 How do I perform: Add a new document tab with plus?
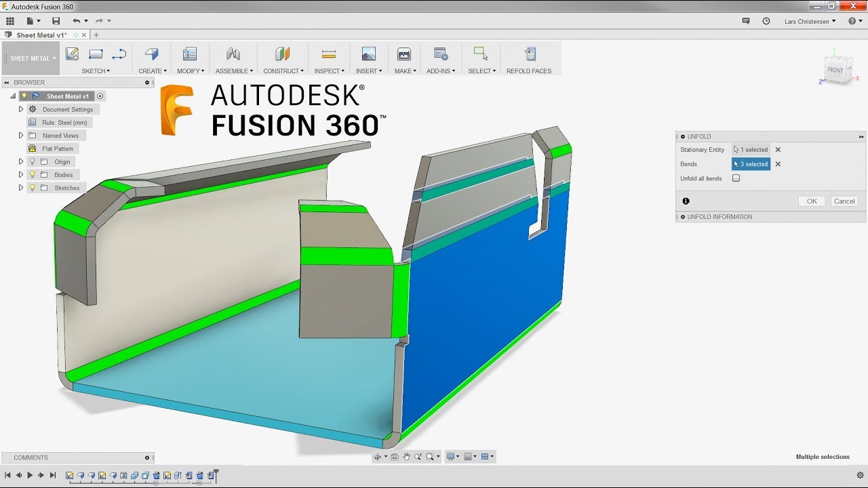pyautogui.click(x=96, y=35)
